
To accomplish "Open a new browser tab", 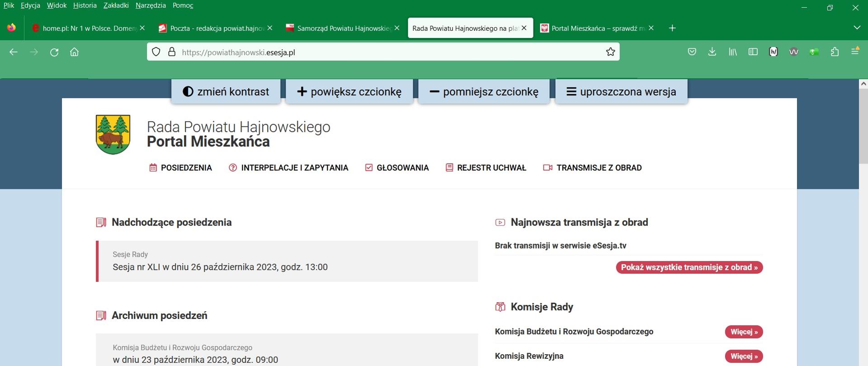I will (672, 28).
